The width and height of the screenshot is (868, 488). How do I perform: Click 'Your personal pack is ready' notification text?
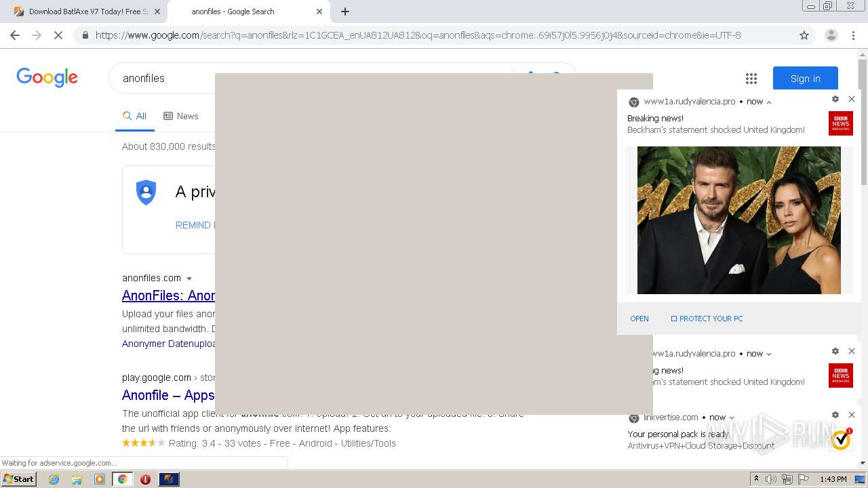678,434
